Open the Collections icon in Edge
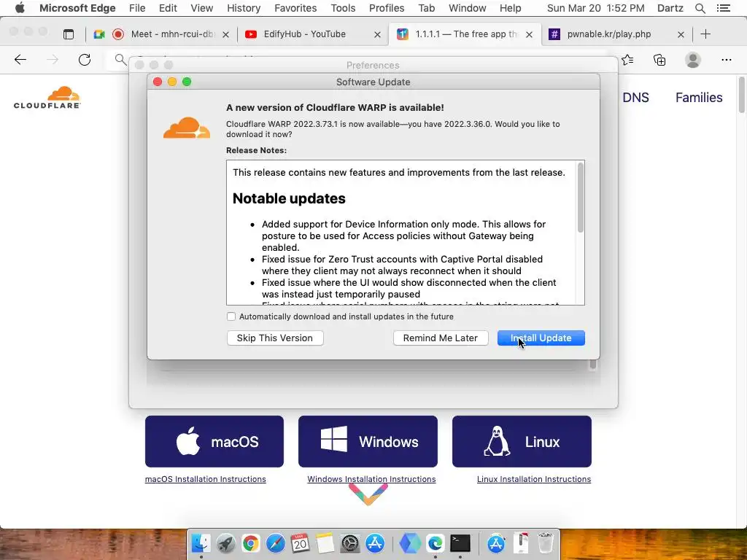The width and height of the screenshot is (747, 560). 659,60
